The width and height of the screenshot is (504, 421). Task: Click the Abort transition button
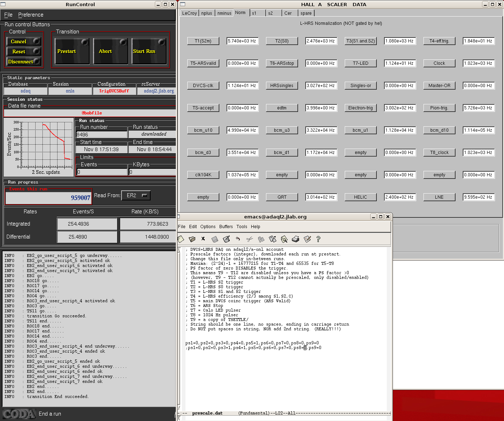pyautogui.click(x=110, y=51)
